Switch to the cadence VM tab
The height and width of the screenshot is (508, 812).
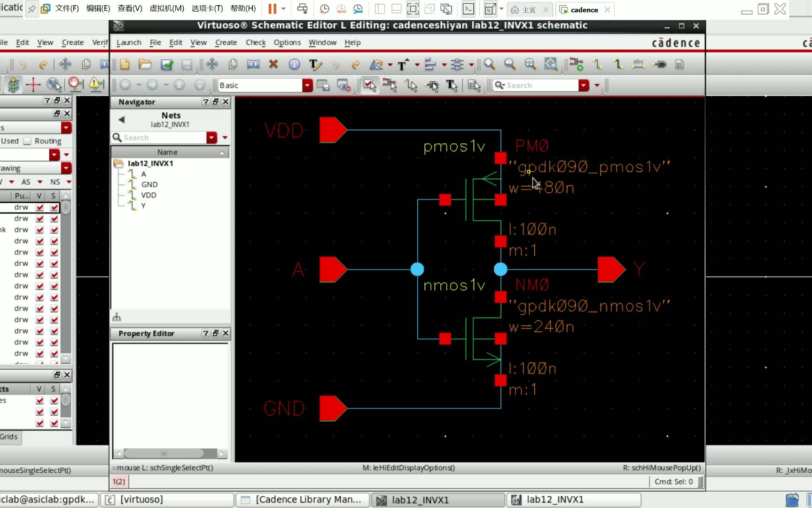584,9
